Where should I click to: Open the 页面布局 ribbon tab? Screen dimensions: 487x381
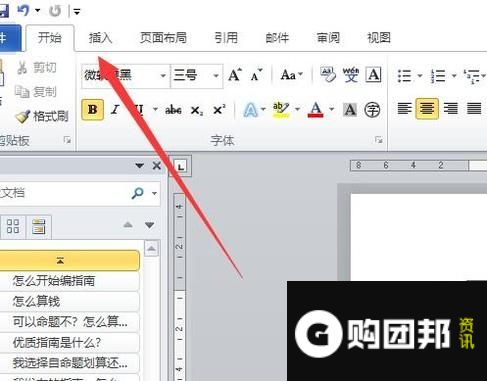click(x=163, y=38)
